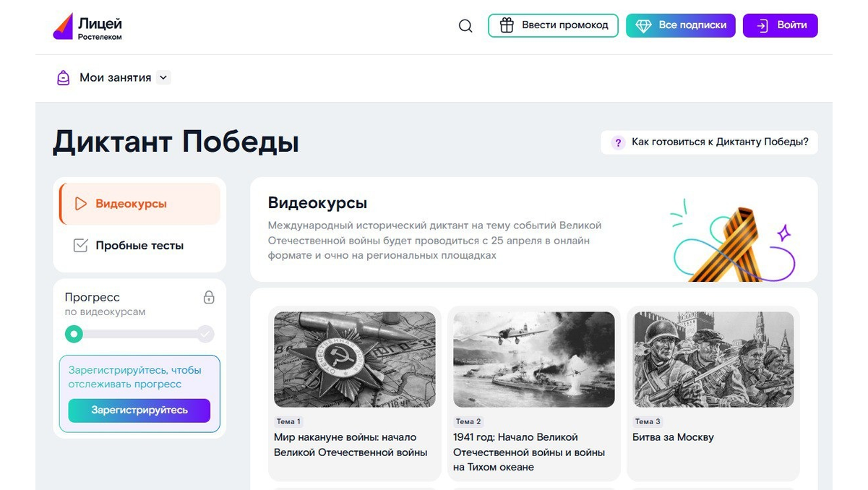Click the arrow icon inside Войти button

761,25
